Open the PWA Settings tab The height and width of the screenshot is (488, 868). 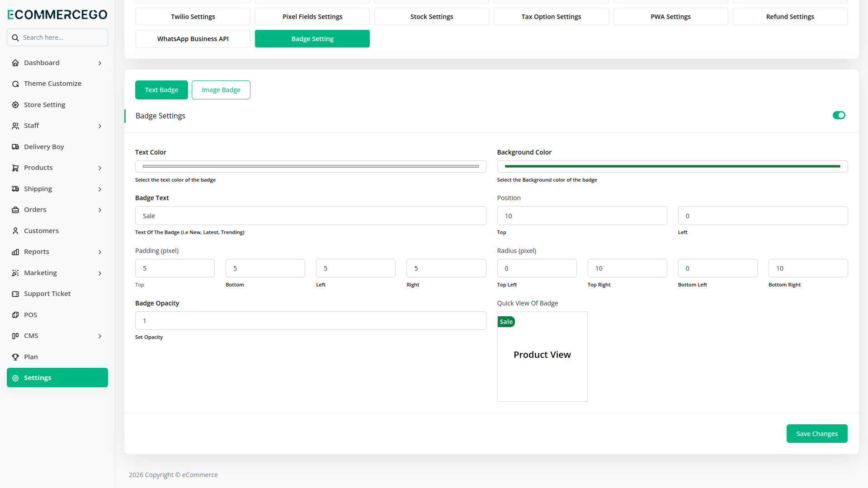pos(670,17)
